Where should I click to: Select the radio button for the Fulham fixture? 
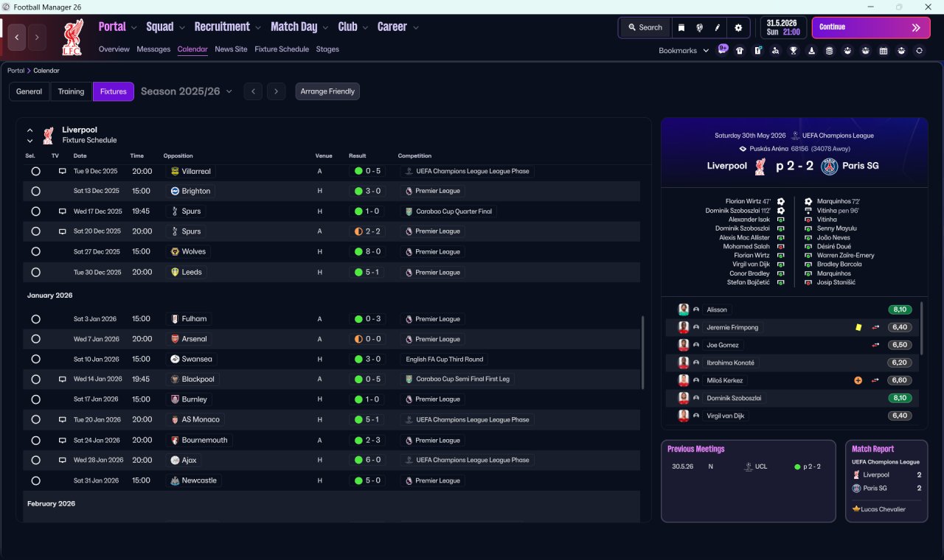tap(35, 319)
